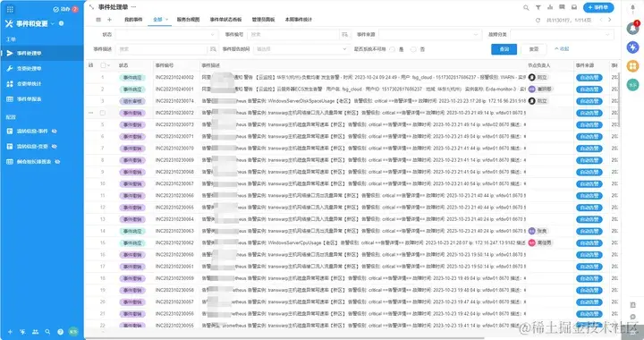Open the notification bell with red badge

click(633, 28)
